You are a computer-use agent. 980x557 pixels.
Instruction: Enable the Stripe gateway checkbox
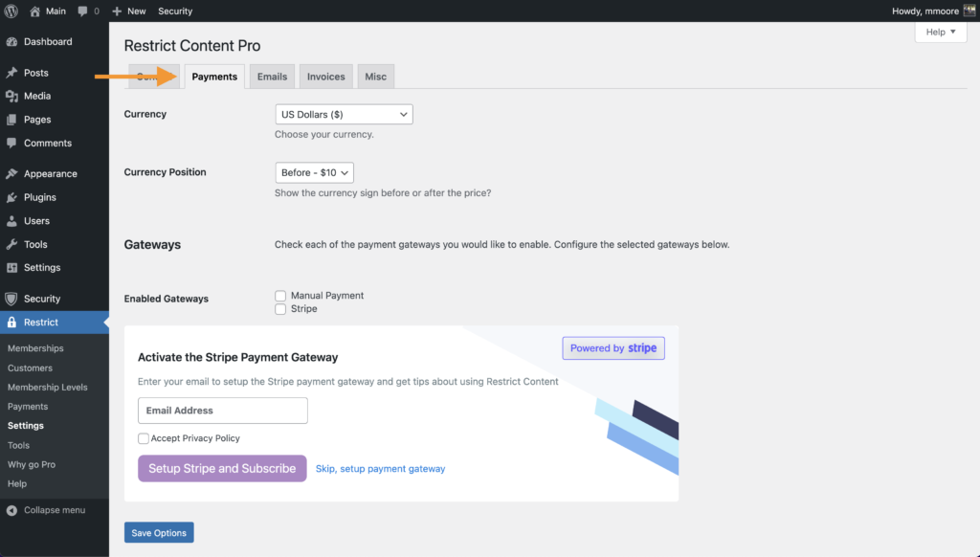pos(280,309)
